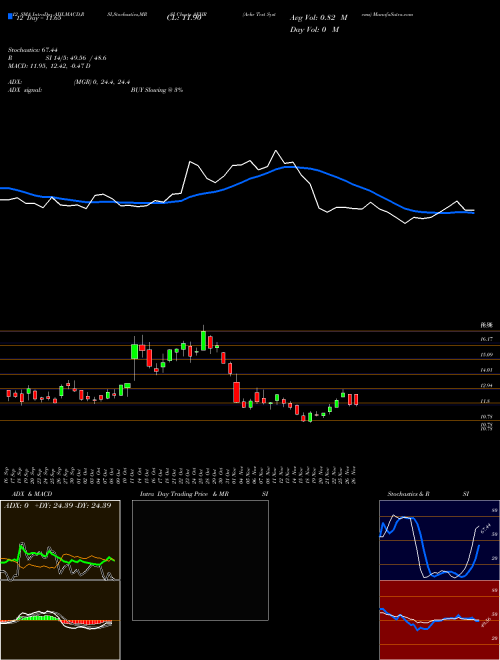Click the 14.01 price level label
The height and width of the screenshot is (660, 500).
pos(487,370)
